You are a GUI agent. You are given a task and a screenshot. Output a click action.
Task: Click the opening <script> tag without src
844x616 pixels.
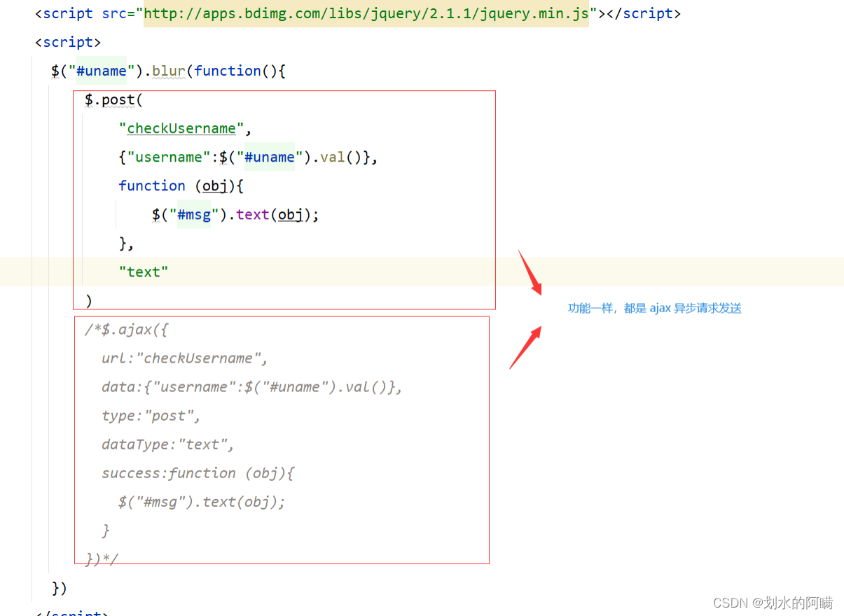[68, 42]
